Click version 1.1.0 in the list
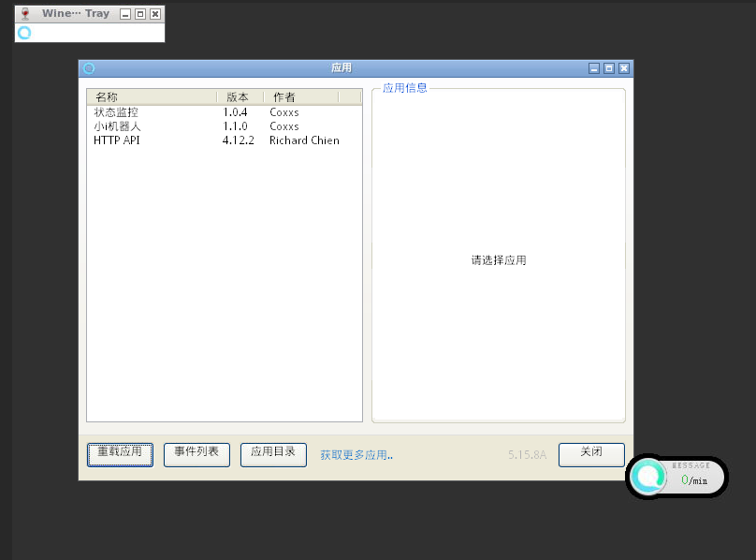Viewport: 756px width, 560px height. click(235, 126)
